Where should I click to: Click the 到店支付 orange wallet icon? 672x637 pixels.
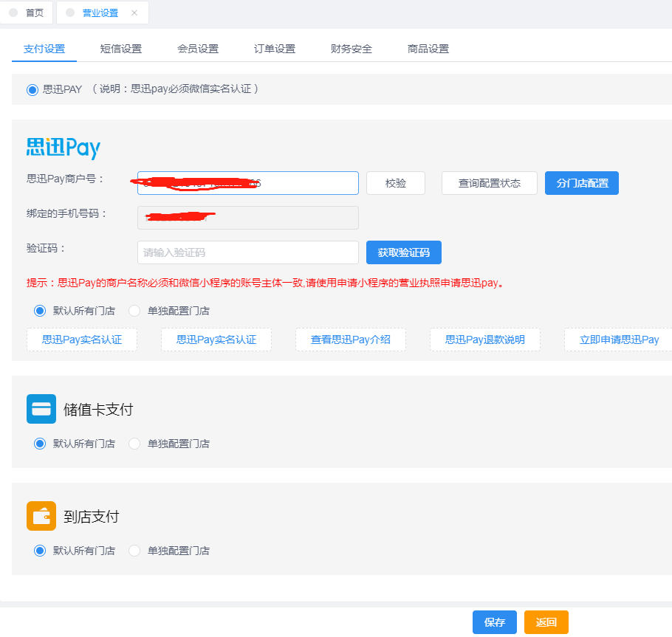tap(41, 516)
